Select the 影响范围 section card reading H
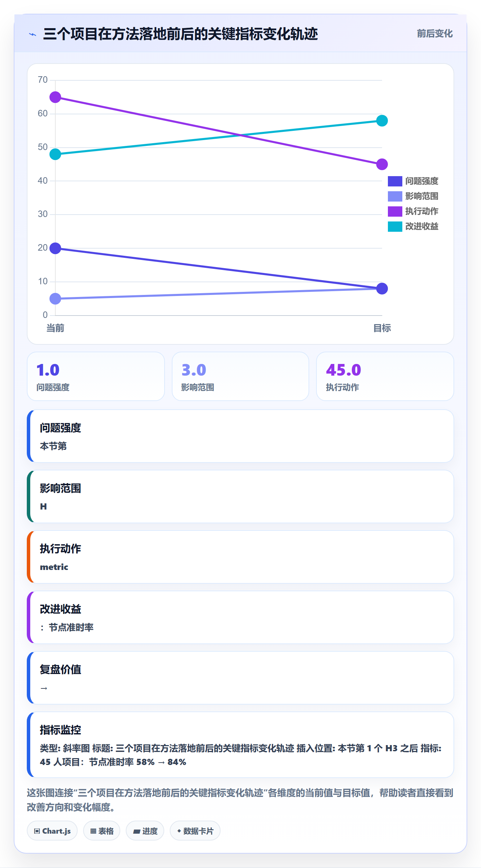481x868 pixels. click(240, 496)
